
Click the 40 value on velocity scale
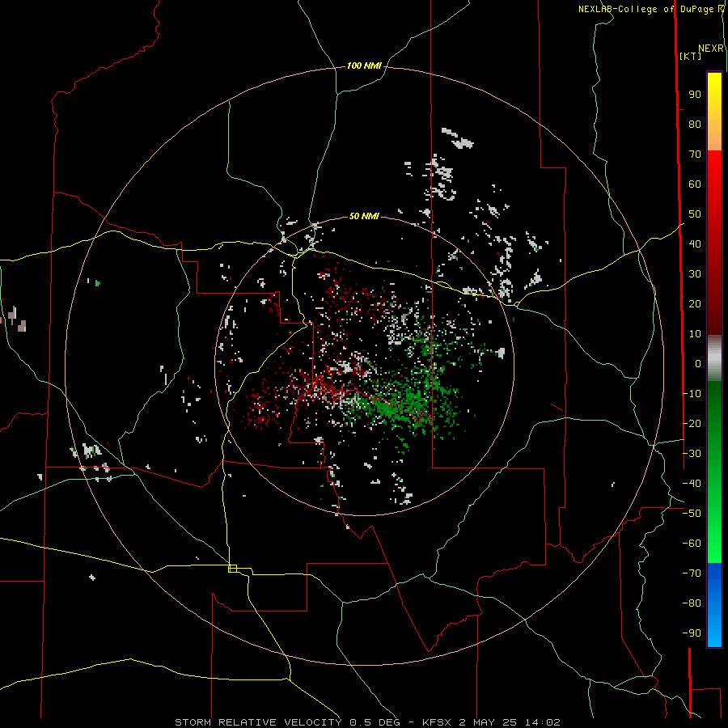tap(695, 244)
